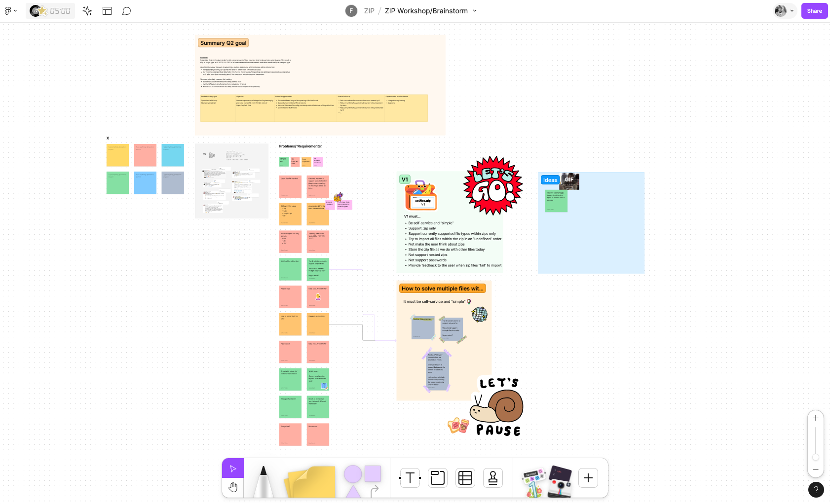Click the F team avatar
The width and height of the screenshot is (830, 504).
point(351,11)
